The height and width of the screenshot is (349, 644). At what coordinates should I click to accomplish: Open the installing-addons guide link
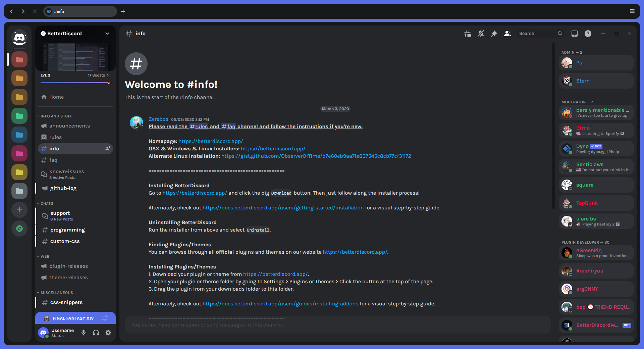pos(280,304)
